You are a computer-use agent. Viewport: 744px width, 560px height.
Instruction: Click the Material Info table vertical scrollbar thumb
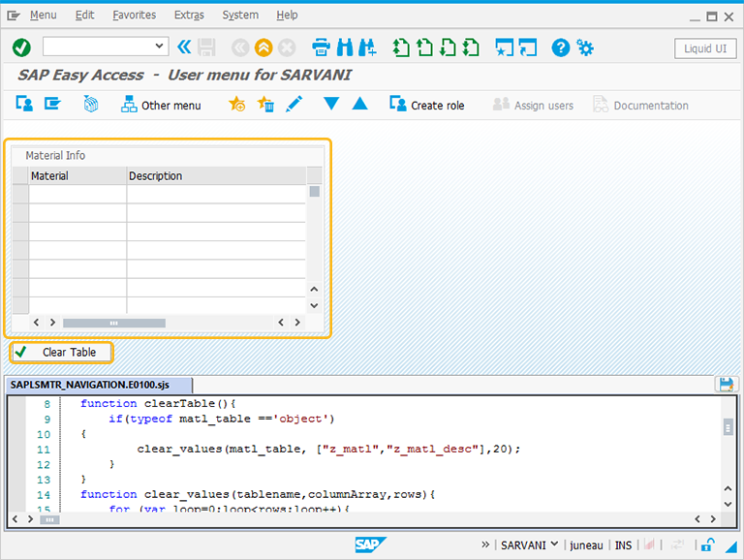pos(314,191)
